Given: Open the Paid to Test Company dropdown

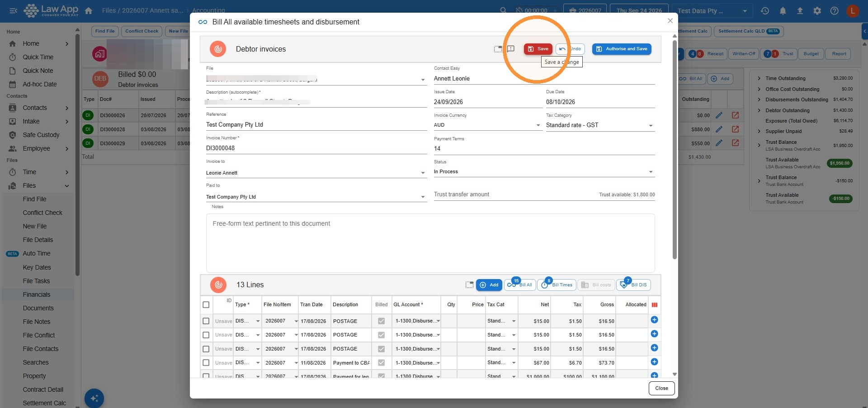Looking at the screenshot, I should (316, 197).
